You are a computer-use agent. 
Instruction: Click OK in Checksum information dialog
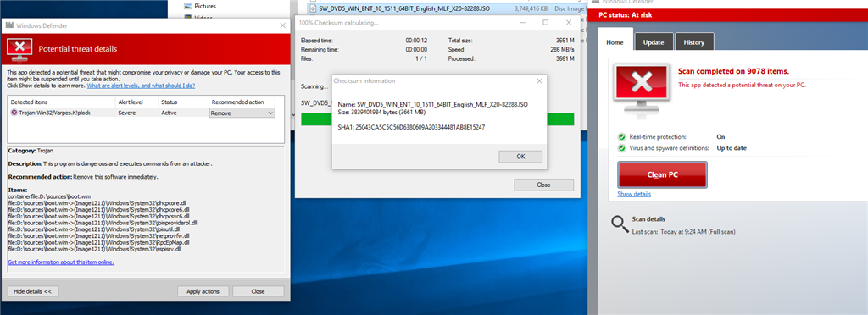pyautogui.click(x=520, y=157)
